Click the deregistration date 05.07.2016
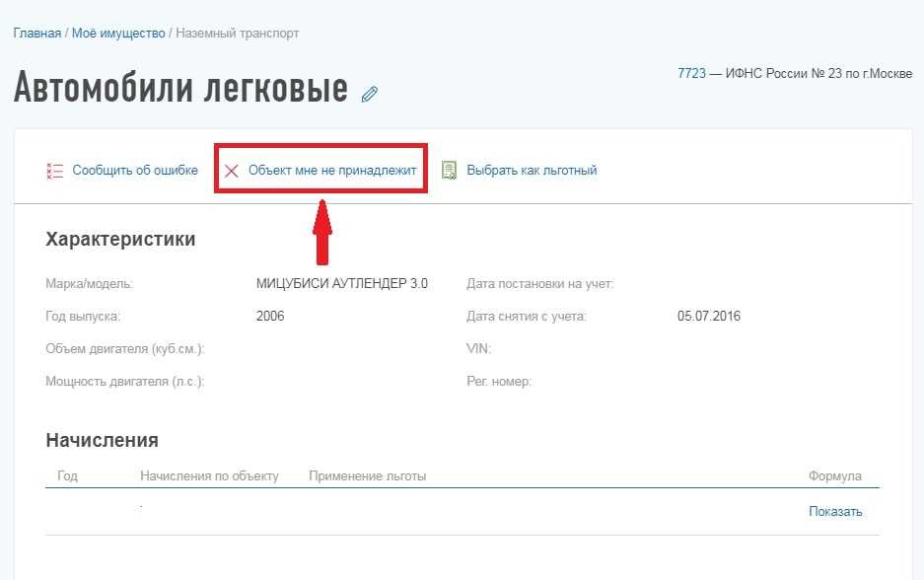924x580 pixels. (708, 317)
